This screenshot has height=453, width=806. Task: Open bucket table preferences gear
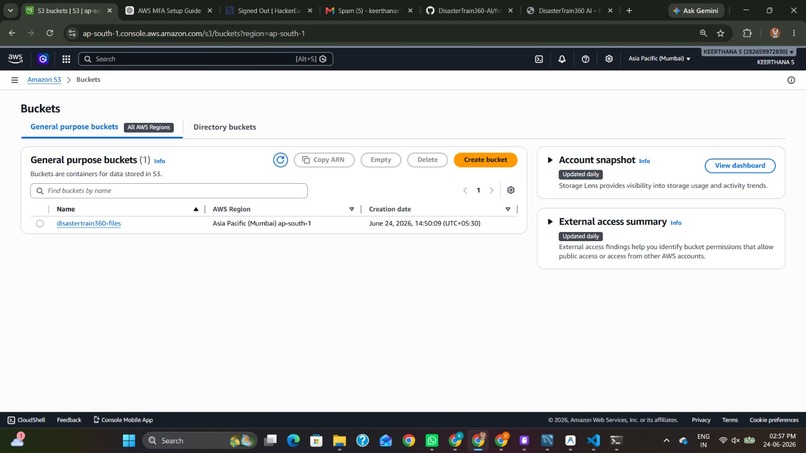tap(510, 190)
